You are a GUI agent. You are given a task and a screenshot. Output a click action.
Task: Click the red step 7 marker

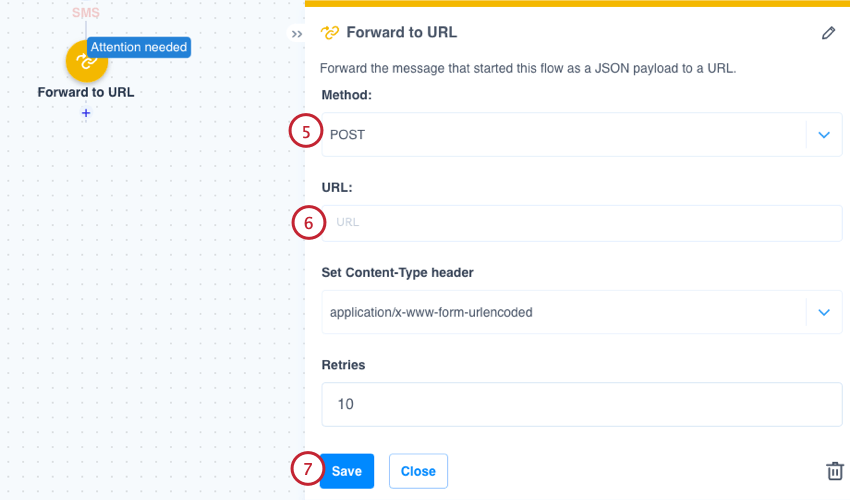pyautogui.click(x=307, y=470)
